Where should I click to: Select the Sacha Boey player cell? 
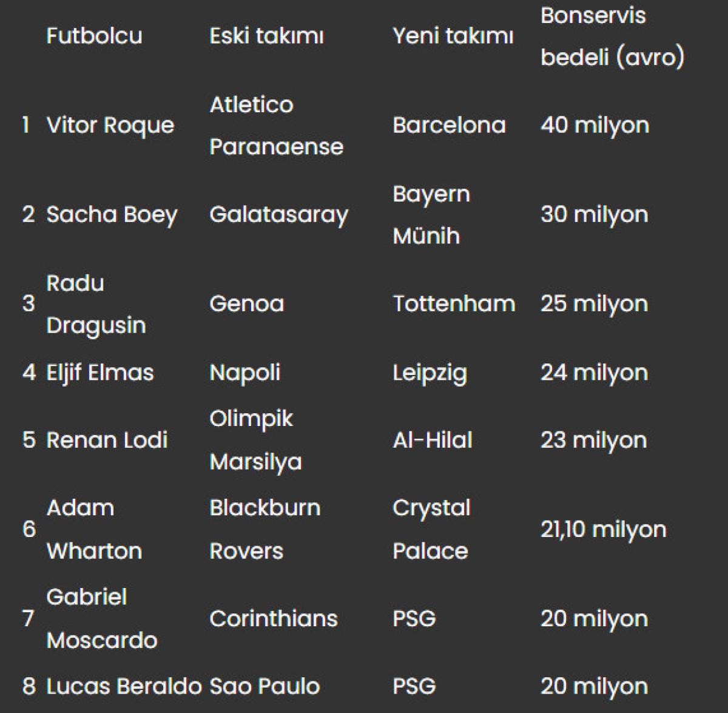point(112,214)
